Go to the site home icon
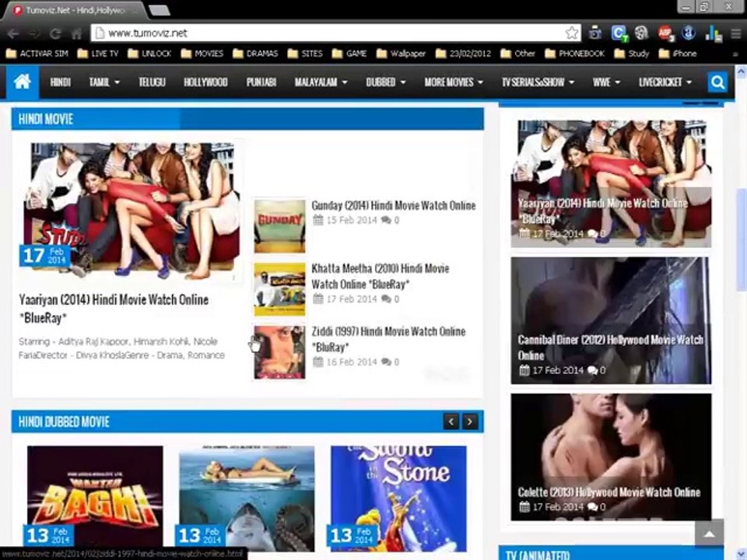The image size is (747, 560). pyautogui.click(x=23, y=82)
